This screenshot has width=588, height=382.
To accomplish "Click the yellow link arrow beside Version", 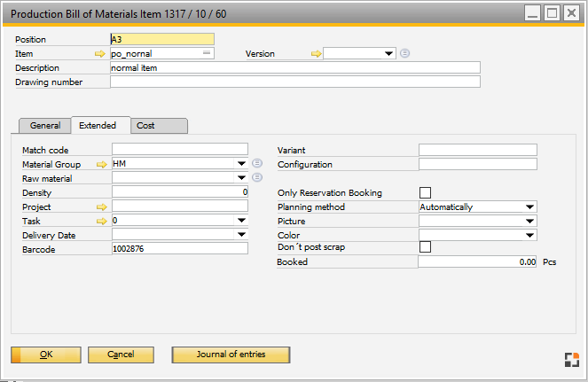I will coord(315,54).
